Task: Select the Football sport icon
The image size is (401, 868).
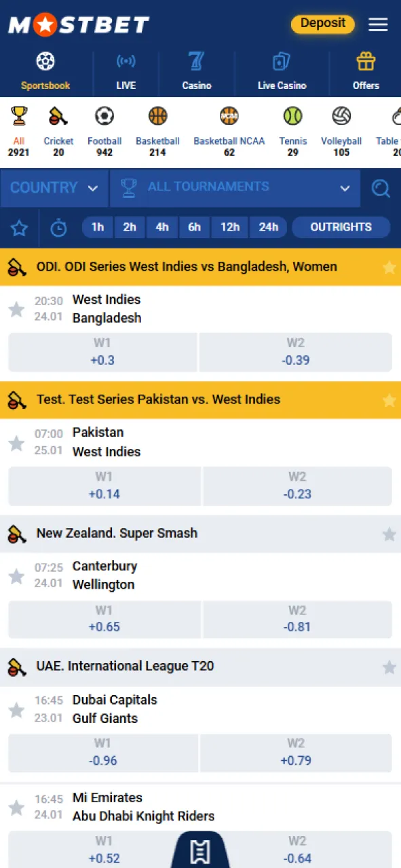Action: point(104,117)
